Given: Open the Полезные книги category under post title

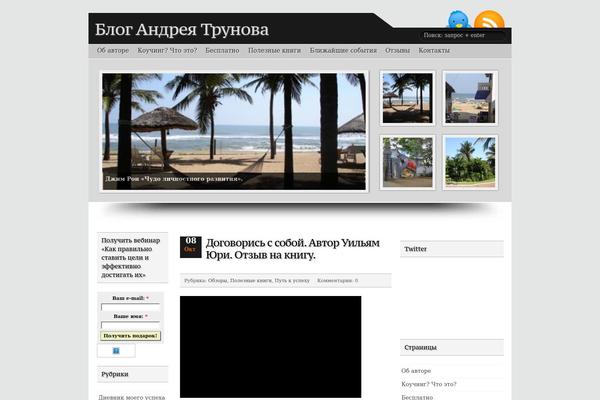Looking at the screenshot, I should point(251,281).
